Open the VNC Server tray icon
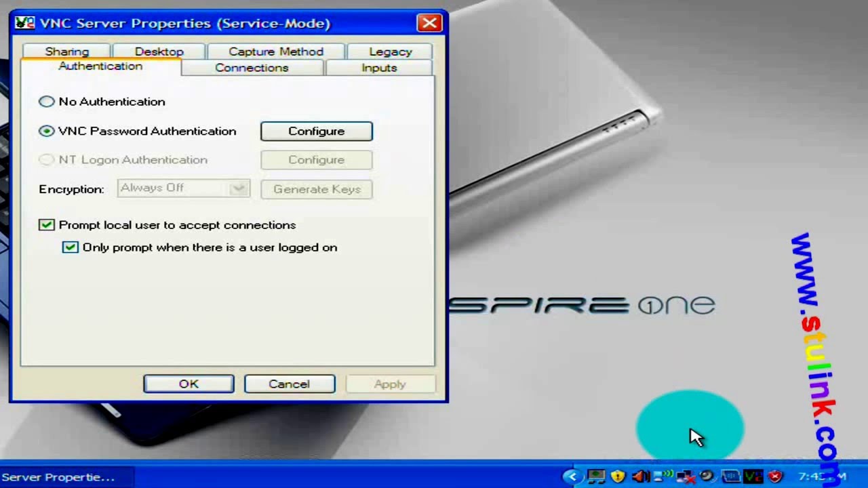Image resolution: width=868 pixels, height=488 pixels. pos(753,476)
